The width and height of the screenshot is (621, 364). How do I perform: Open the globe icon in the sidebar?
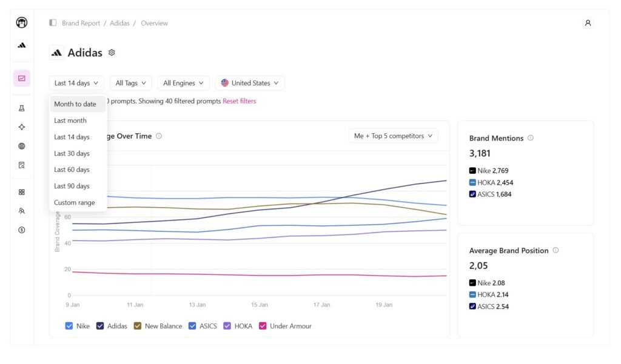click(x=22, y=146)
